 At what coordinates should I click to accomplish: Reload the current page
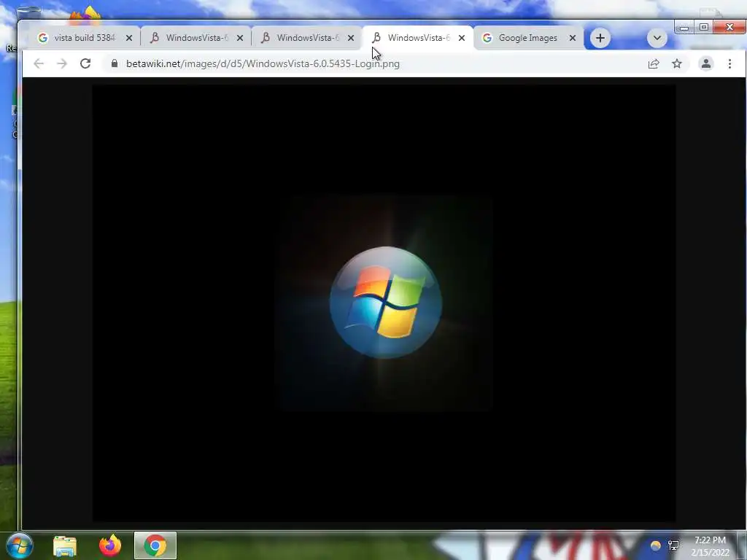[x=85, y=63]
